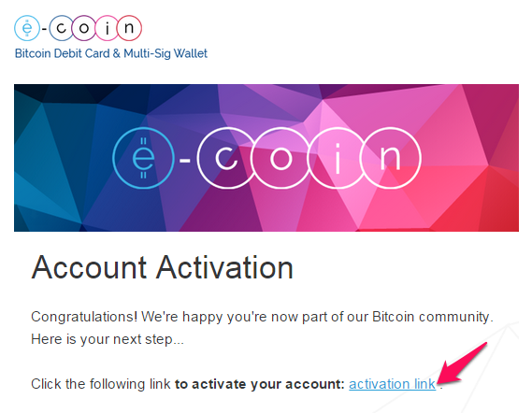Click the "Click the following link" text
Image resolution: width=532 pixels, height=413 pixels.
101,384
